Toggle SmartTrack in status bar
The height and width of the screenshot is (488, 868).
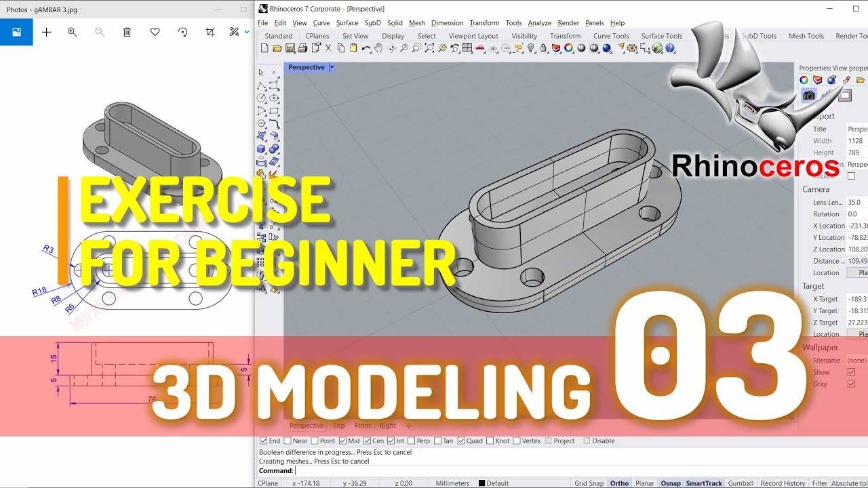point(704,483)
